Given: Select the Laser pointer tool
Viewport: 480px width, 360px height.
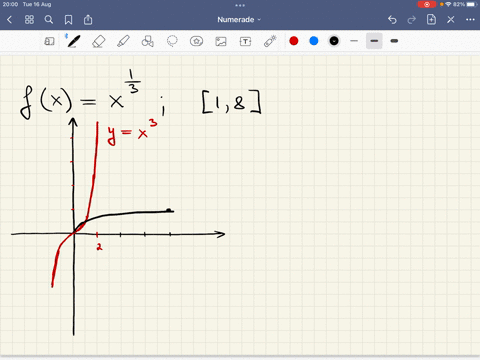Looking at the screenshot, I should [x=270, y=41].
